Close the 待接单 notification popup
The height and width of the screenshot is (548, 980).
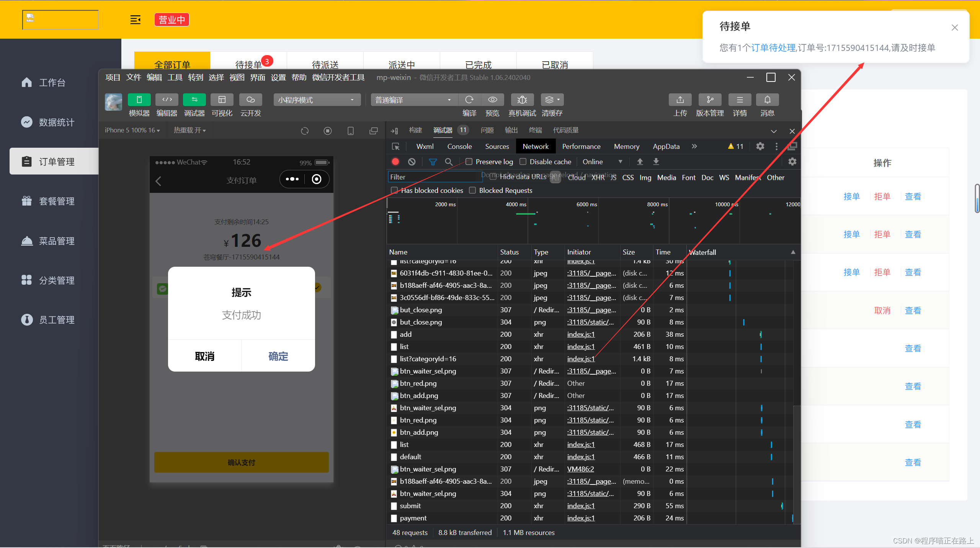coord(954,28)
